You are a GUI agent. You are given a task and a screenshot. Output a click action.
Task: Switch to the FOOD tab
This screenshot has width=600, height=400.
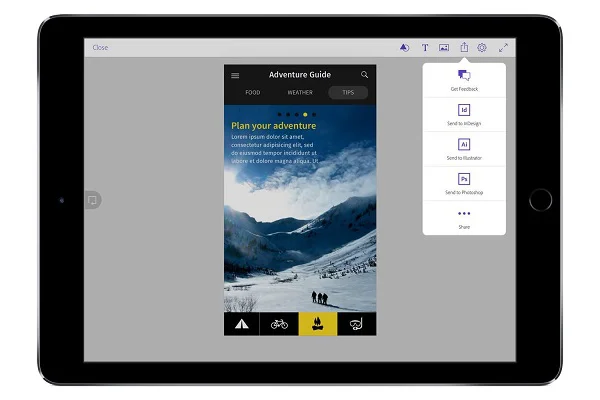pos(253,93)
